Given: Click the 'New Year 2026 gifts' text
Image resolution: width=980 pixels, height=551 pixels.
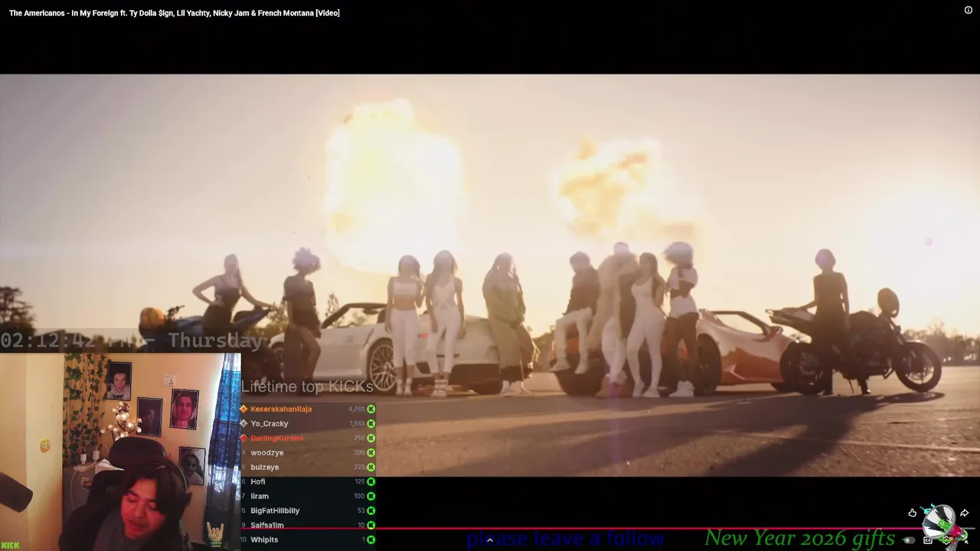Looking at the screenshot, I should point(799,538).
